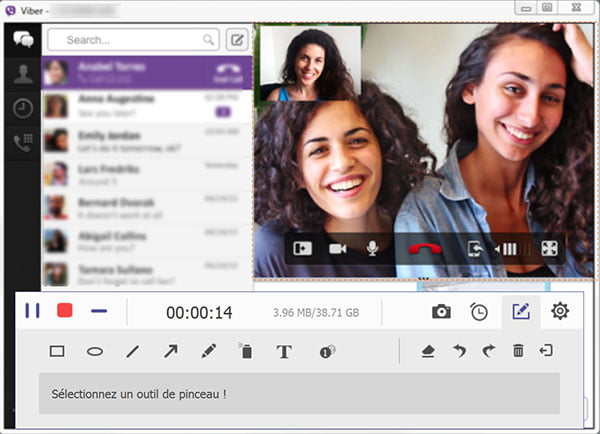600x434 pixels.
Task: Undo the last annotation
Action: coord(458,351)
